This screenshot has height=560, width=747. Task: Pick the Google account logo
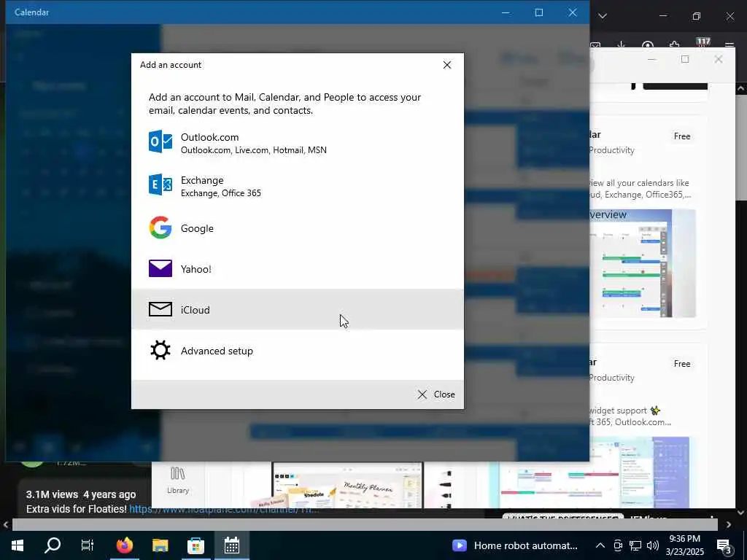pos(160,227)
